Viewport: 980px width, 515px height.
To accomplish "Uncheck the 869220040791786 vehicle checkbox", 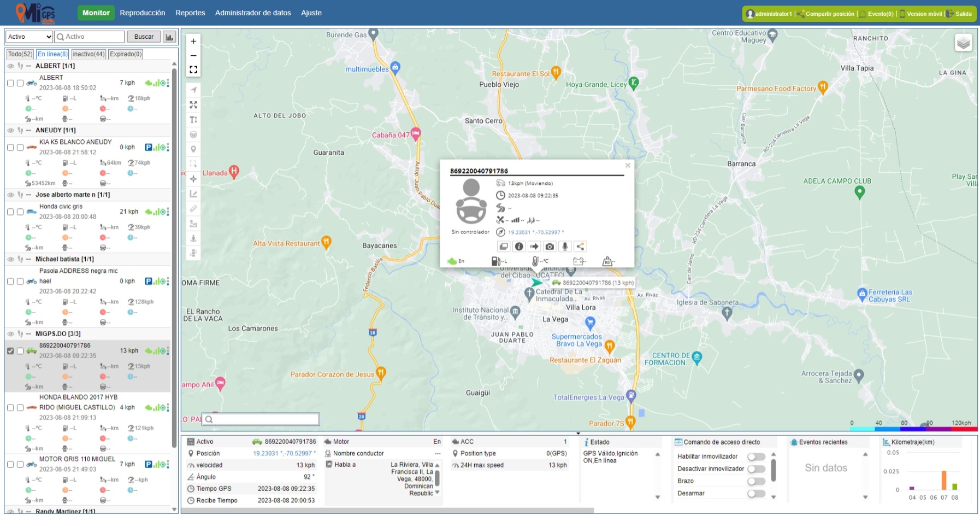I will pos(10,351).
